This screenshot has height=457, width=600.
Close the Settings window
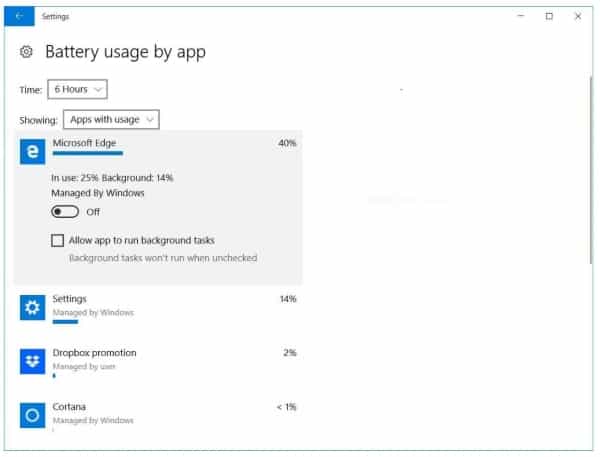click(577, 16)
